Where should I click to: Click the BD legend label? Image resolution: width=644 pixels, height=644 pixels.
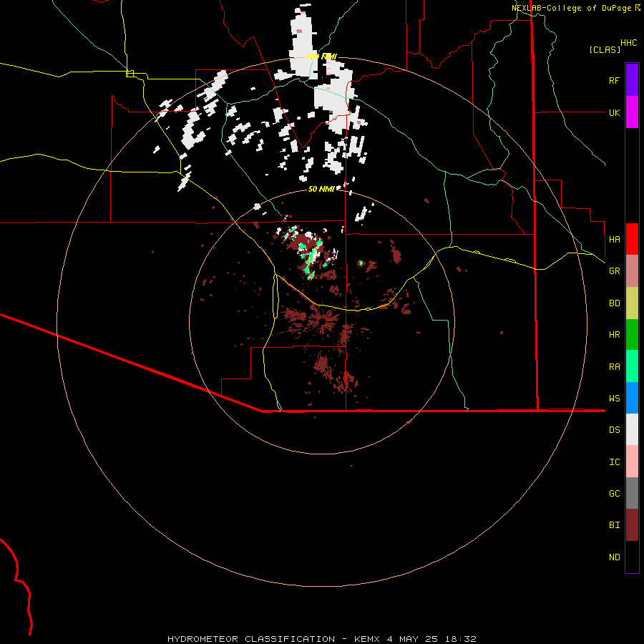pos(614,303)
